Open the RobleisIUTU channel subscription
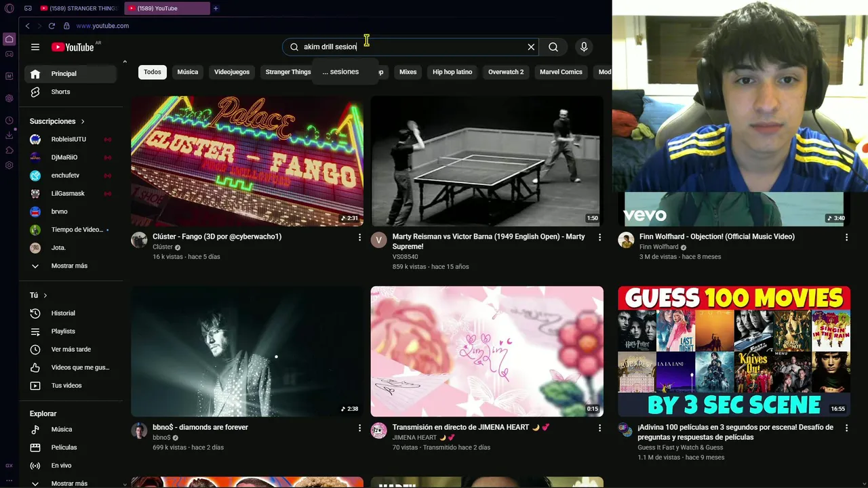Viewport: 868px width, 488px height. pyautogui.click(x=71, y=139)
